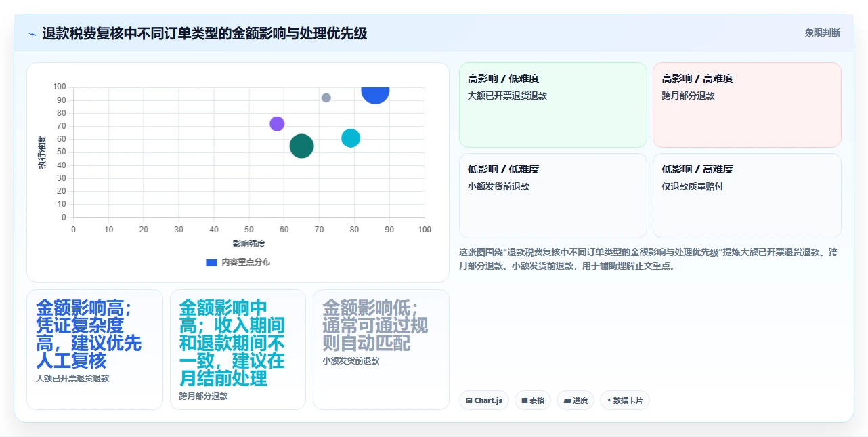Click the small gray bubble in chart

tap(326, 98)
